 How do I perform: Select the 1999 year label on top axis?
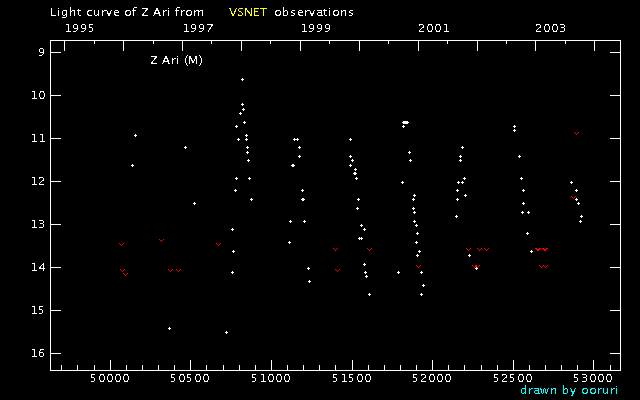coord(316,28)
